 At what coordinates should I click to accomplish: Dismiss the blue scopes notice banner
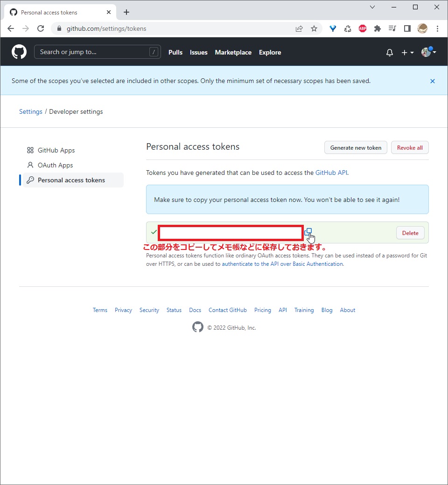tap(433, 81)
